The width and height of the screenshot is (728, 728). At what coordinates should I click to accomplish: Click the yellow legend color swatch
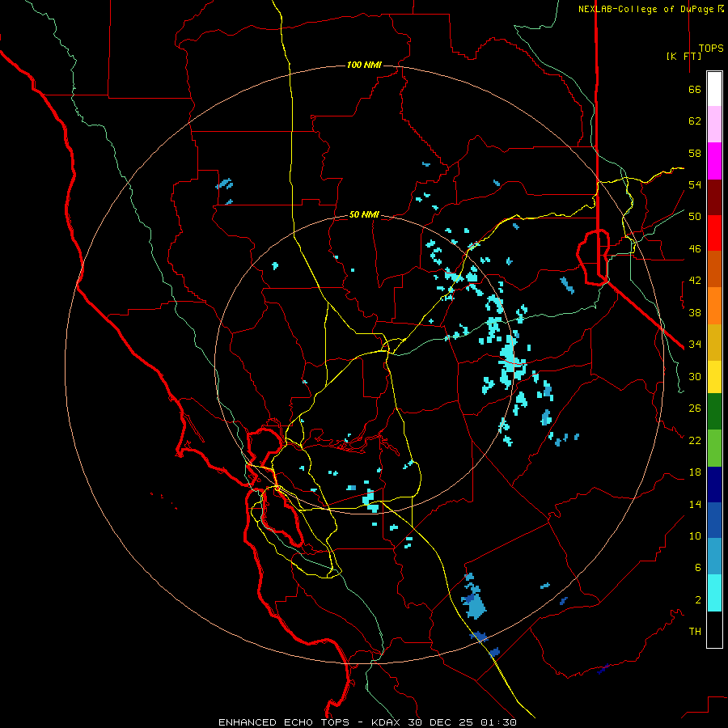pyautogui.click(x=714, y=376)
